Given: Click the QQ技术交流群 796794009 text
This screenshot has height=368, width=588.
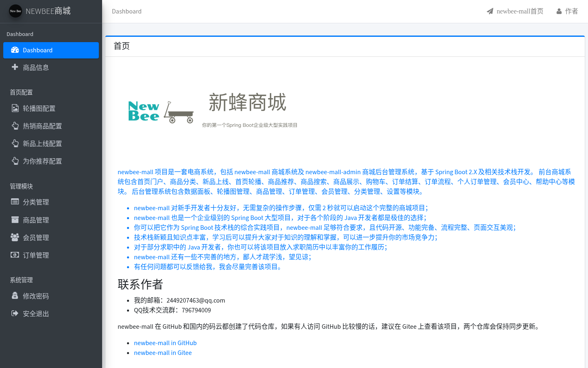Looking at the screenshot, I should (x=172, y=310).
